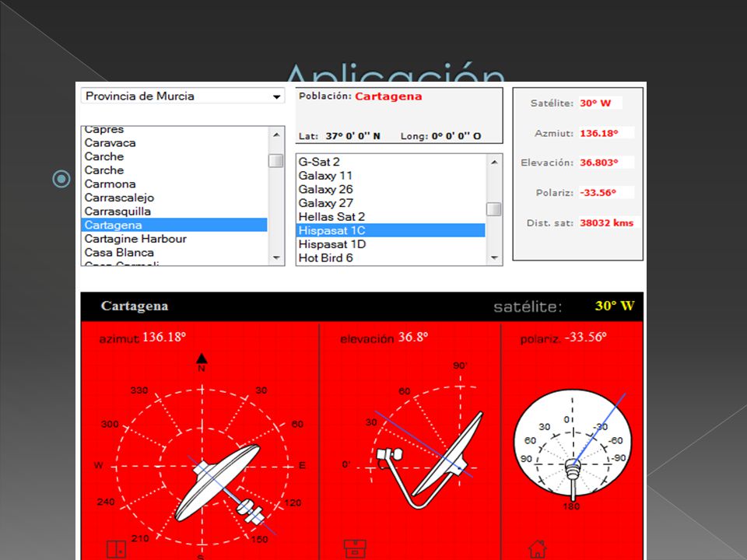
Task: Select Hellas Sat 2 satellite
Action: 391,217
